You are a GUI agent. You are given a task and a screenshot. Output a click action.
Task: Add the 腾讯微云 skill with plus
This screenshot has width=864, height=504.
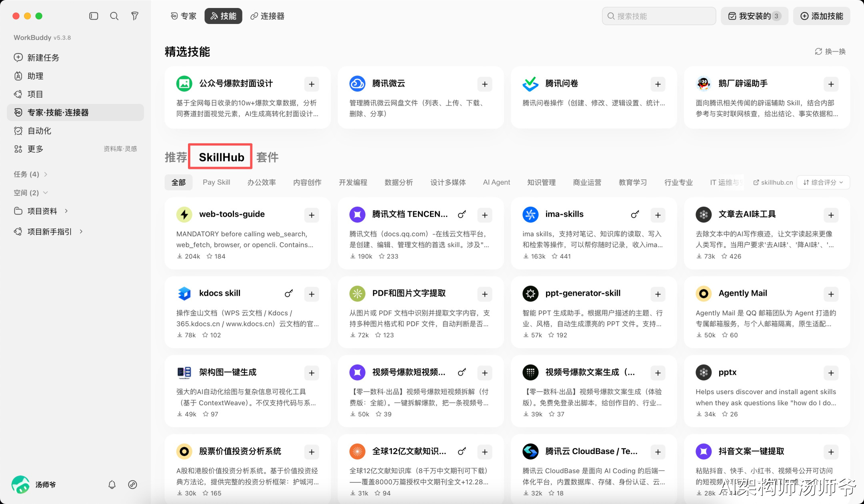[485, 84]
